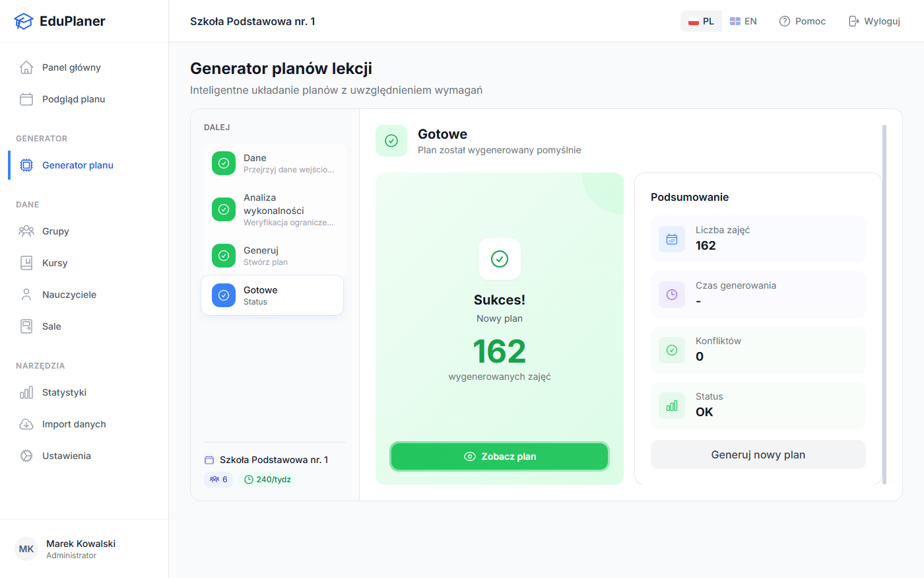Image resolution: width=924 pixels, height=578 pixels.
Task: Click the bar chart icon for Statystyki
Action: (x=26, y=392)
